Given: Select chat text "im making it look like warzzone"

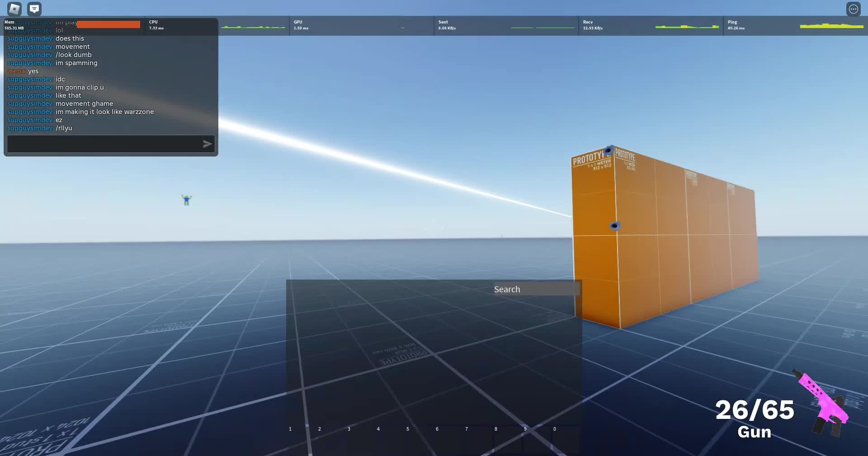Looking at the screenshot, I should [x=104, y=112].
